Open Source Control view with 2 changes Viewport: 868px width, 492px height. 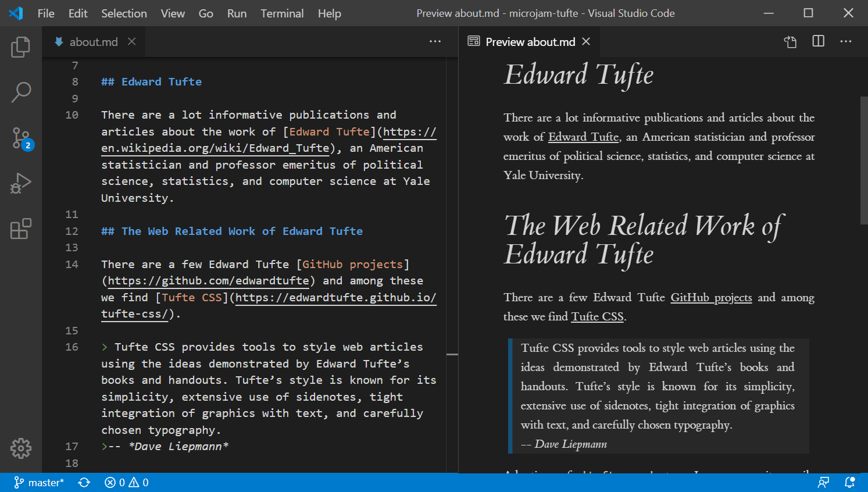pyautogui.click(x=22, y=138)
